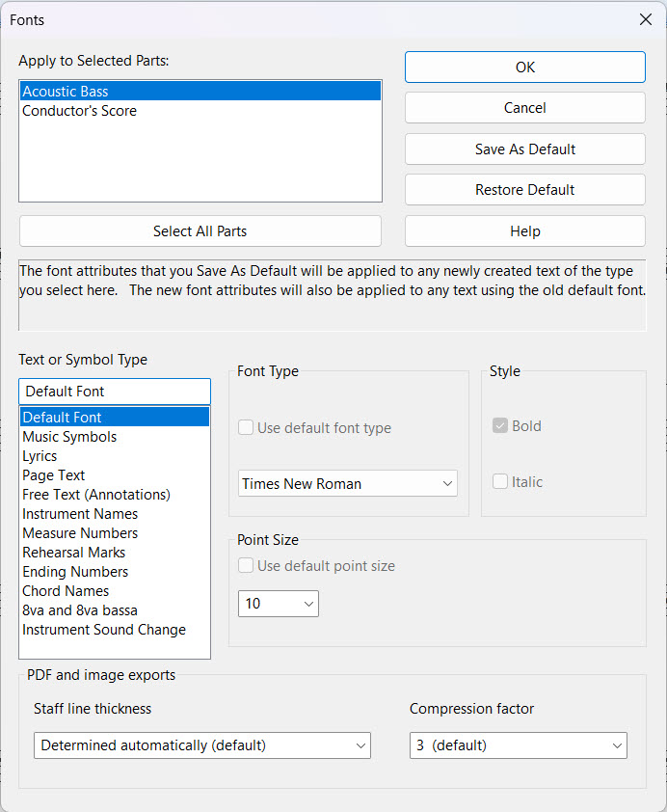The image size is (667, 812).
Task: Open the Help for Fonts dialog
Action: [x=524, y=231]
